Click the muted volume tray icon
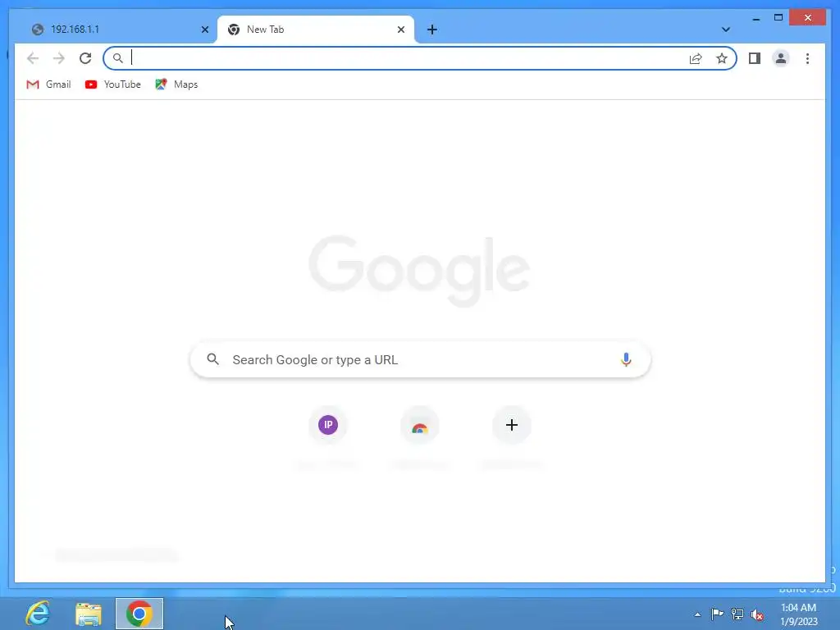Image resolution: width=840 pixels, height=630 pixels. pyautogui.click(x=757, y=614)
